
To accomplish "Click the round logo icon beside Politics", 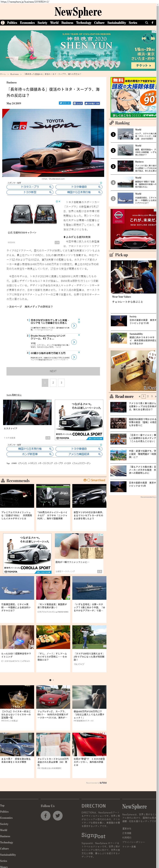I will pos(3,23).
